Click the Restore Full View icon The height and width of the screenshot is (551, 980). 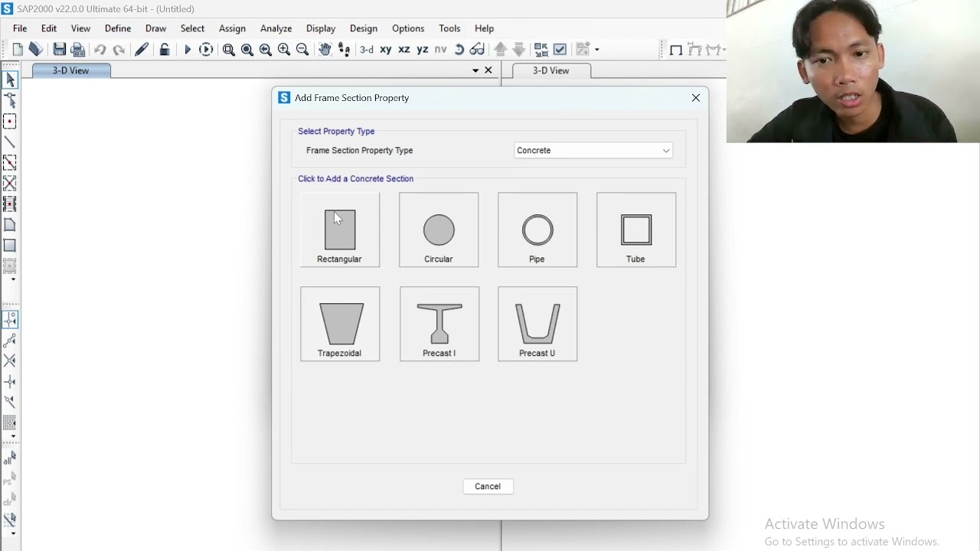click(x=247, y=50)
